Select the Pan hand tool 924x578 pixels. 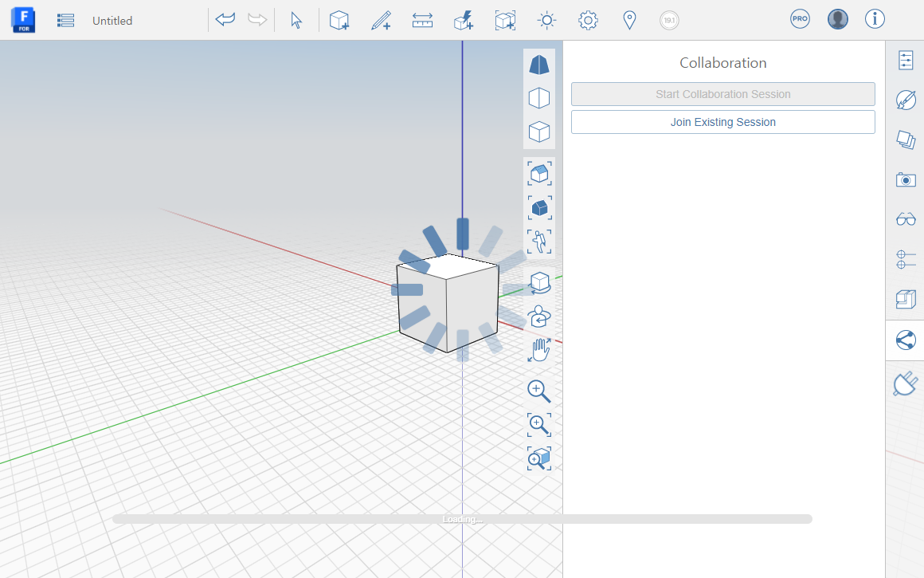538,349
